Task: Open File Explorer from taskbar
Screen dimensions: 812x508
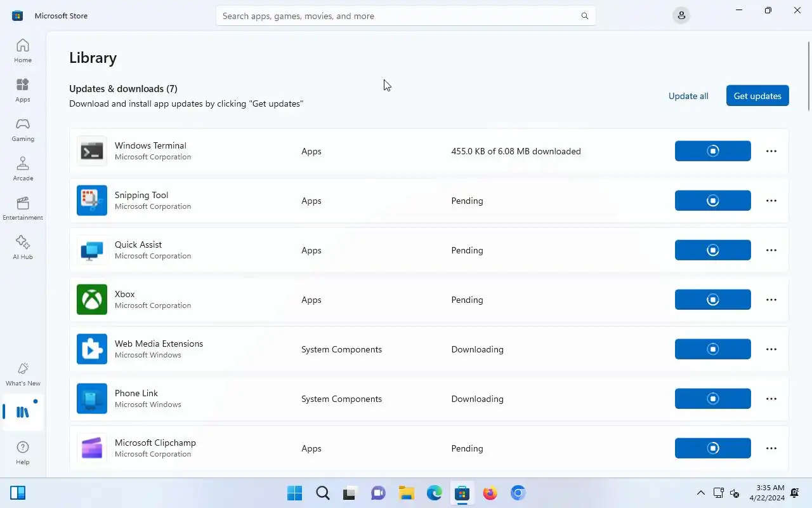Action: [x=406, y=493]
